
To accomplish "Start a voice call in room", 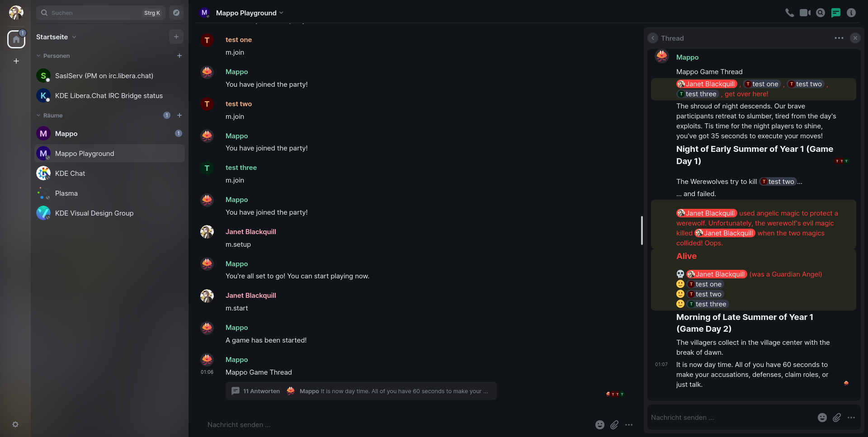I will 789,13.
